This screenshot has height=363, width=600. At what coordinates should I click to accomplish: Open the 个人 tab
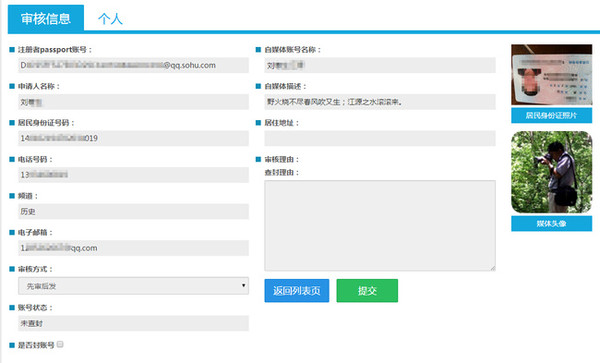[x=110, y=19]
